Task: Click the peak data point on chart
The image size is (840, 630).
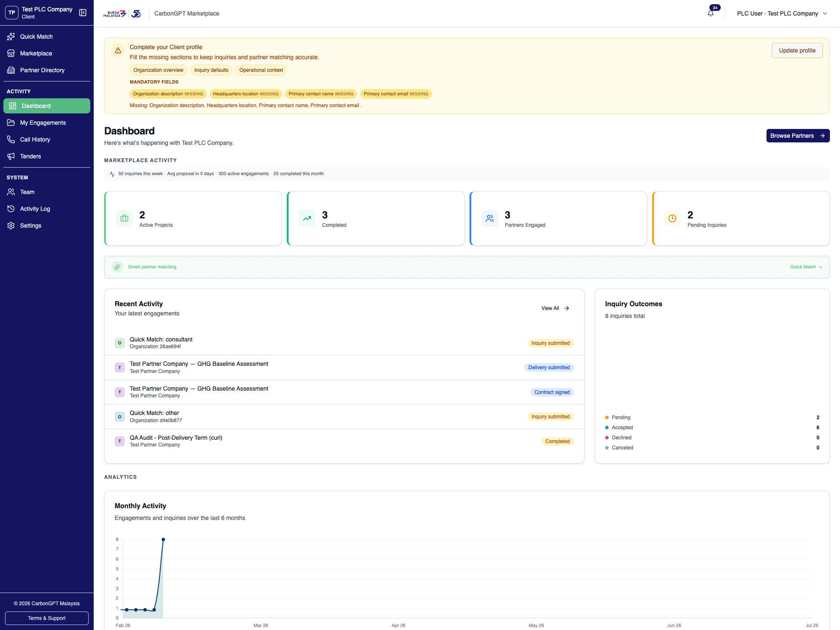Action: click(163, 540)
